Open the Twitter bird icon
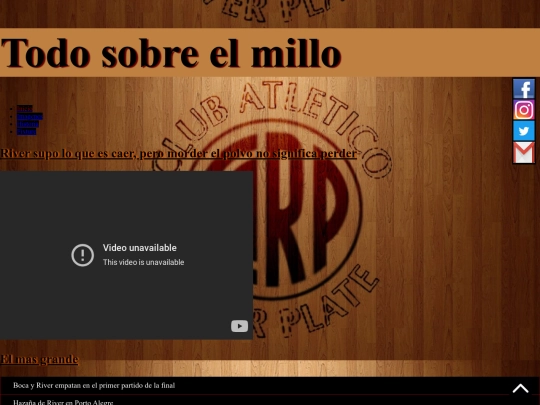This screenshot has width=540, height=405. coord(524,131)
